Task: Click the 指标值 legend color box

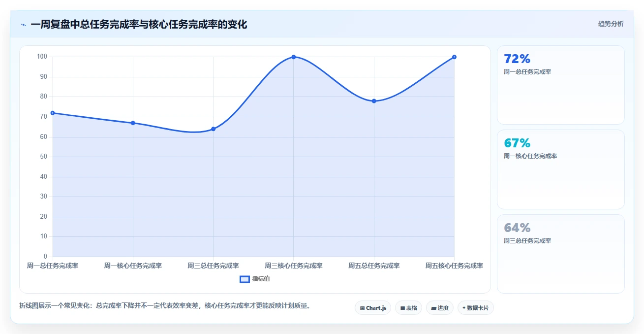Action: pyautogui.click(x=245, y=279)
